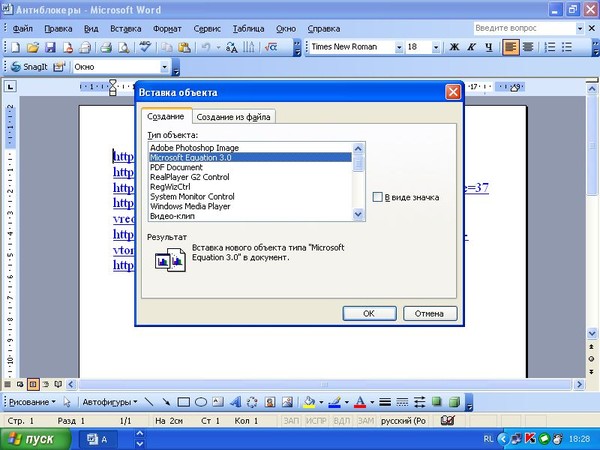Click Font Color red A swatch
The height and width of the screenshot is (450, 600).
click(360, 402)
